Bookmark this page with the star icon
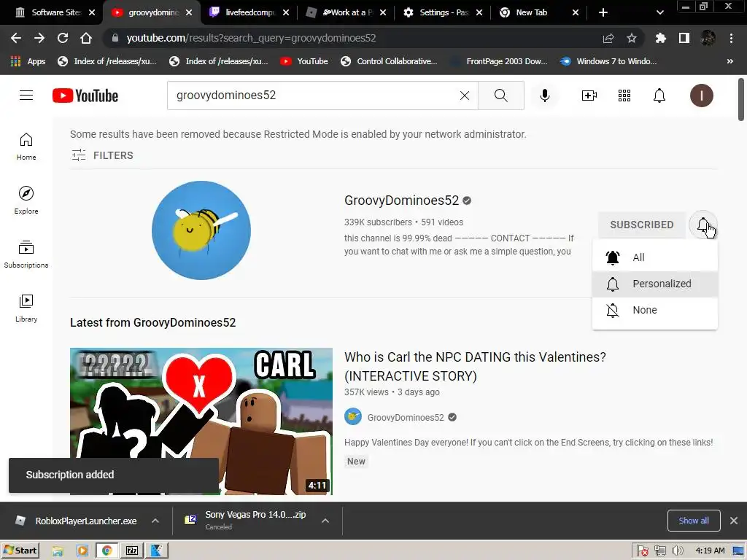The width and height of the screenshot is (747, 560). (632, 38)
